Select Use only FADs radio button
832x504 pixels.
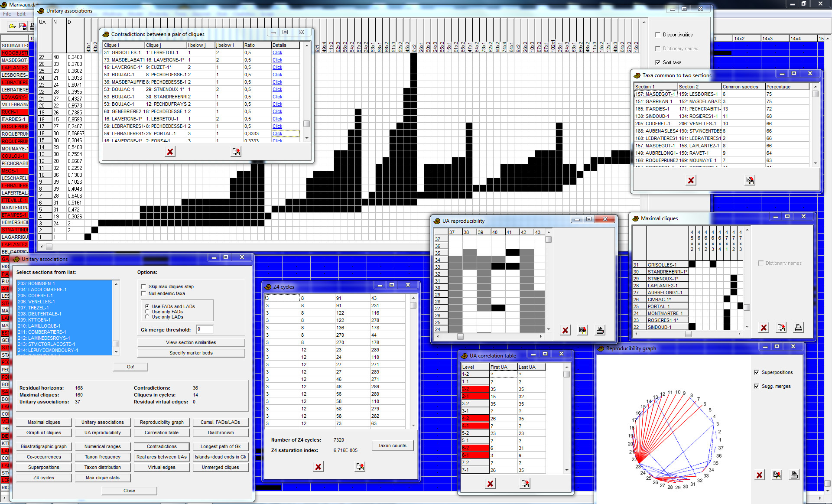pyautogui.click(x=147, y=312)
